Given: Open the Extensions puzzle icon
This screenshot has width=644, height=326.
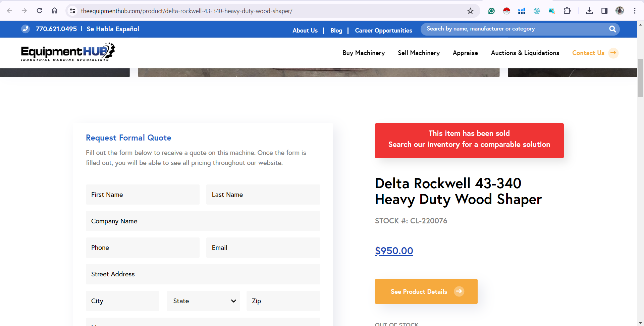Looking at the screenshot, I should tap(567, 11).
